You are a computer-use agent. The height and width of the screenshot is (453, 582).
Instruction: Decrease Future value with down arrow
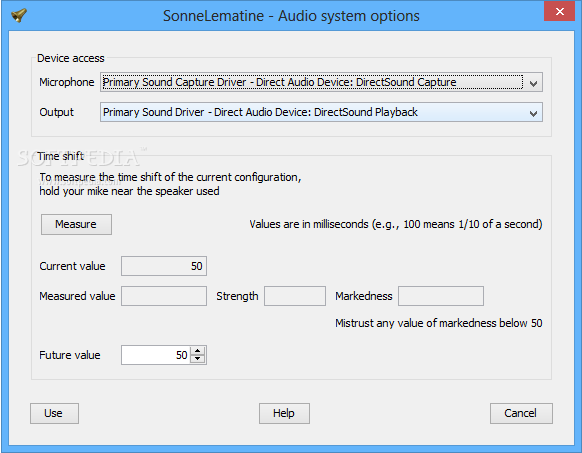(x=198, y=359)
